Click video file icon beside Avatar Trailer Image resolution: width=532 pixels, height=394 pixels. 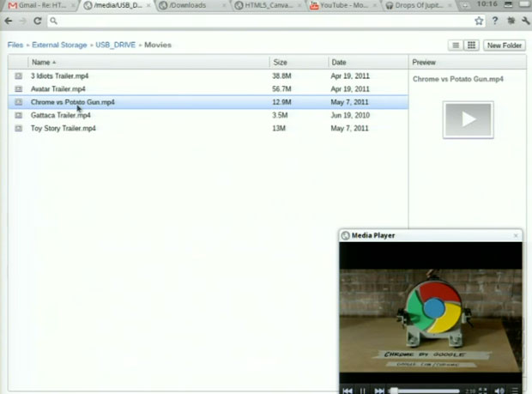click(x=18, y=89)
